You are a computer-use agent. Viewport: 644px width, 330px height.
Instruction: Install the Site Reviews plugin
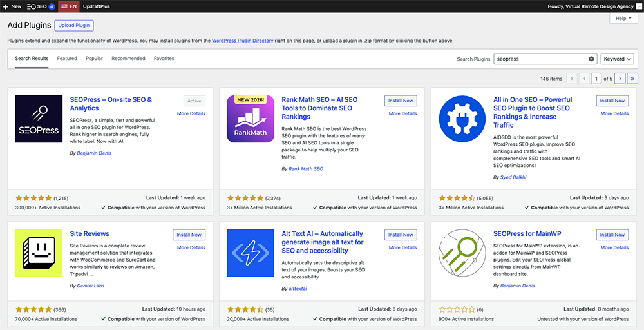pyautogui.click(x=189, y=235)
